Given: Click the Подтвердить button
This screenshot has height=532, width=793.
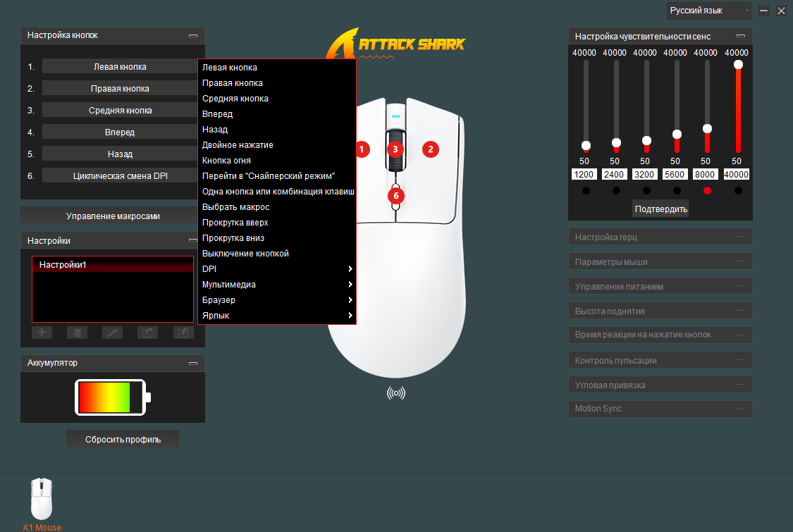Looking at the screenshot, I should pos(660,209).
